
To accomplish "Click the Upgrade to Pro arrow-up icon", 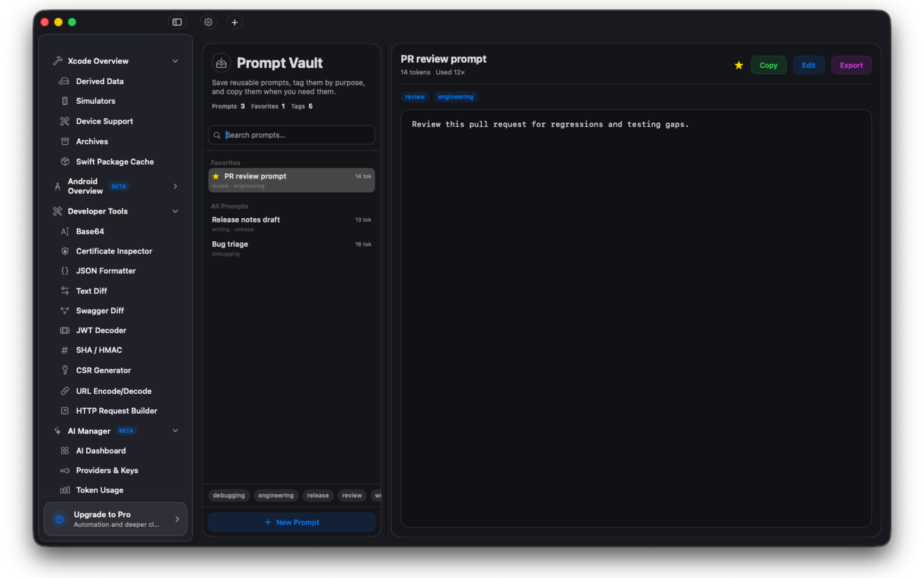I will [60, 519].
